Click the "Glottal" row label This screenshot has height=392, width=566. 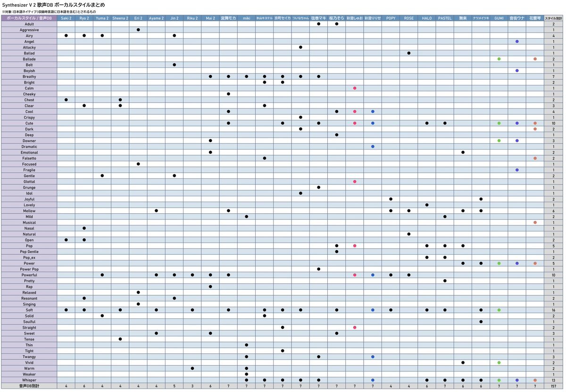click(x=29, y=182)
